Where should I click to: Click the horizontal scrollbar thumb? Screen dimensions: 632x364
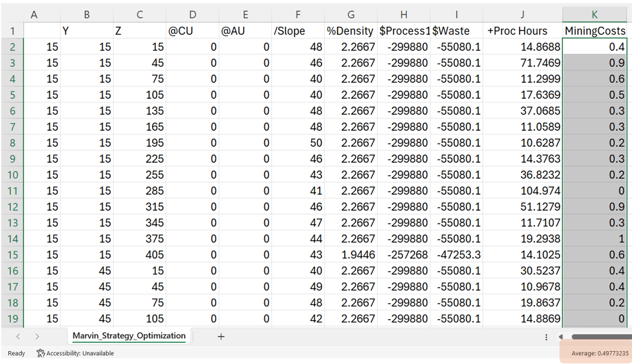[x=601, y=336]
